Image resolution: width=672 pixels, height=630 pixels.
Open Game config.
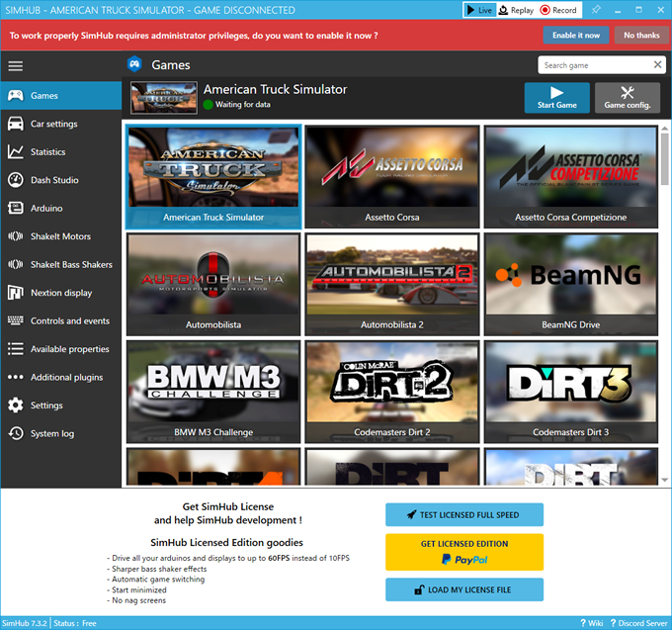627,98
